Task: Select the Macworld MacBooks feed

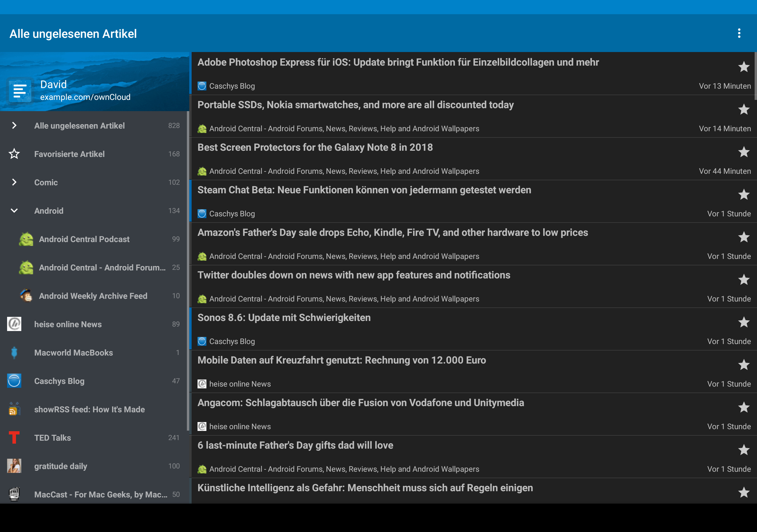Action: point(74,352)
